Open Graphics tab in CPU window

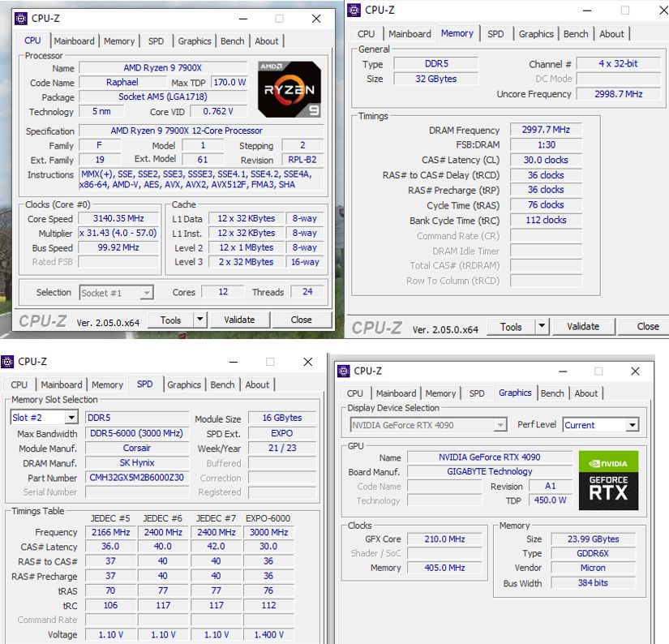194,41
